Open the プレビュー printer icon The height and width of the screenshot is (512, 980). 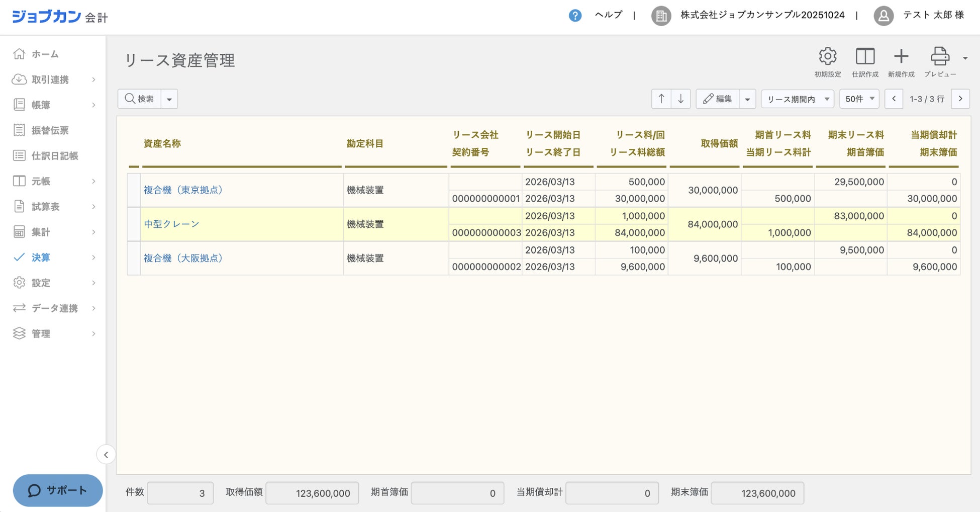939,57
